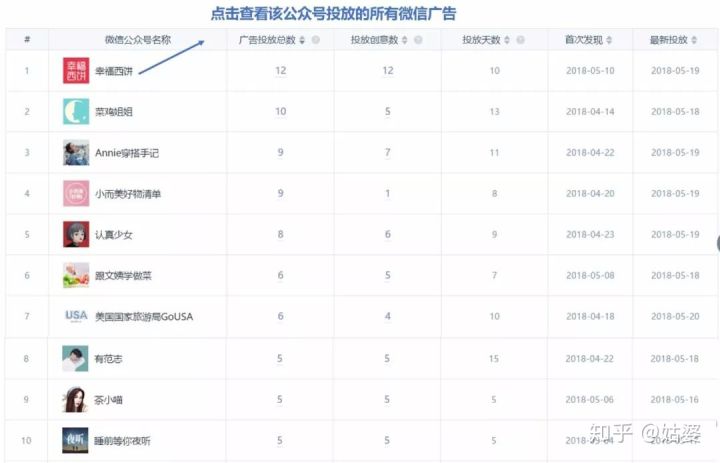The image size is (720, 463).
Task: Click 幸福西饼 投放天数 value 10
Action: [x=495, y=71]
